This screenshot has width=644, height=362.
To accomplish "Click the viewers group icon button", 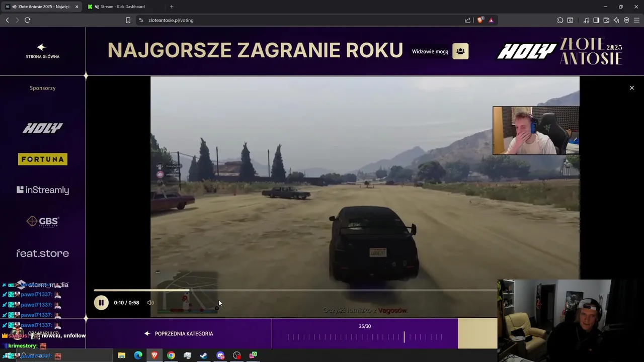I will pyautogui.click(x=460, y=51).
